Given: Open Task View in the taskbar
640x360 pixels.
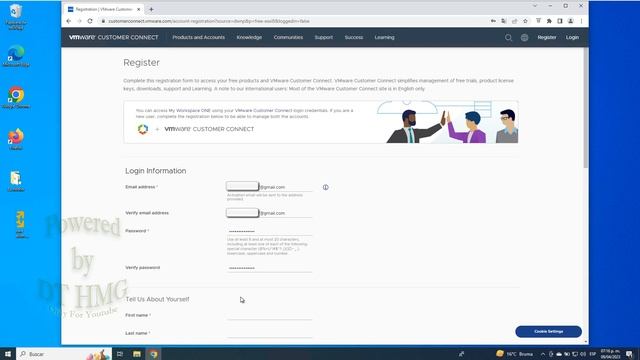Looking at the screenshot, I should point(120,354).
